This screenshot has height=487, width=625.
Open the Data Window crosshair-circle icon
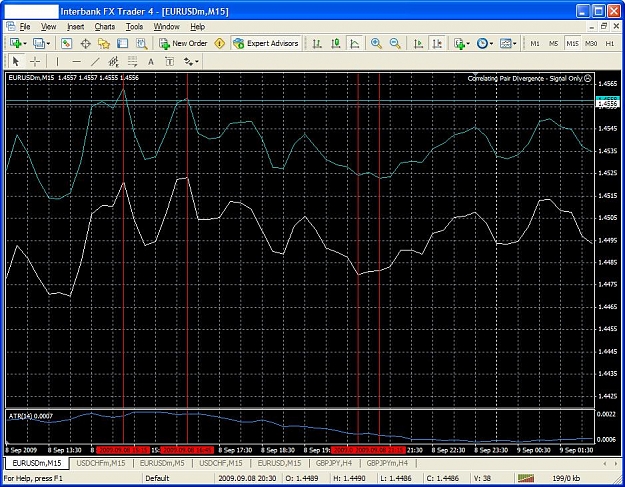coord(85,43)
